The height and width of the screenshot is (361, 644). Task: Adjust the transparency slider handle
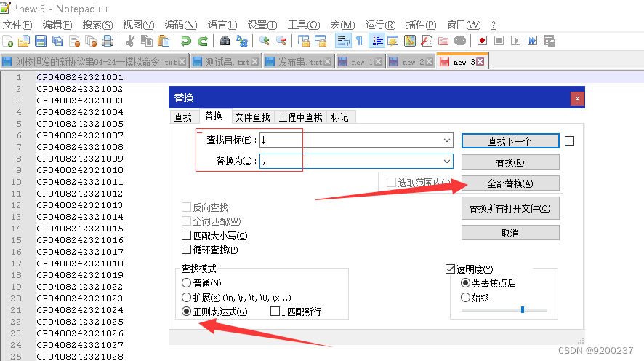tap(523, 309)
